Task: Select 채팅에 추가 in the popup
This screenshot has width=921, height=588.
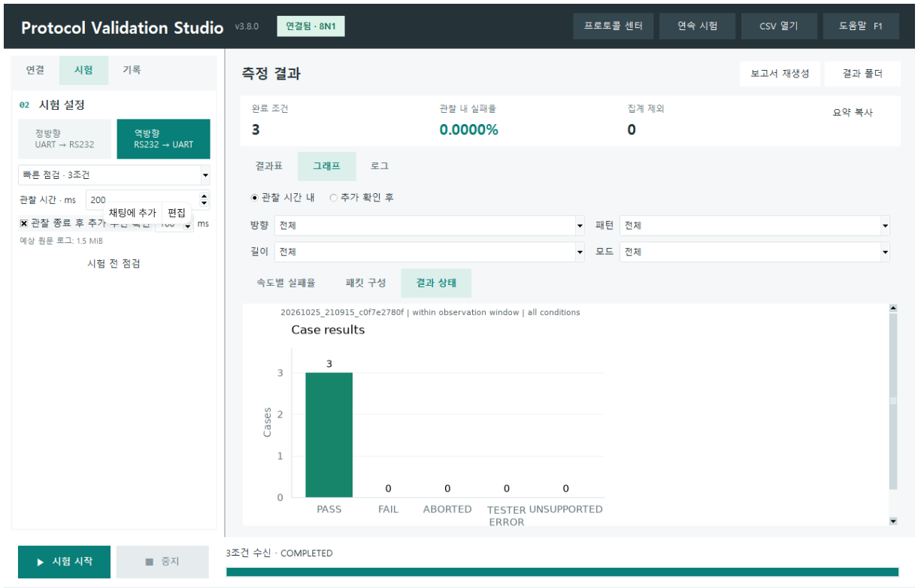Action: (x=132, y=213)
